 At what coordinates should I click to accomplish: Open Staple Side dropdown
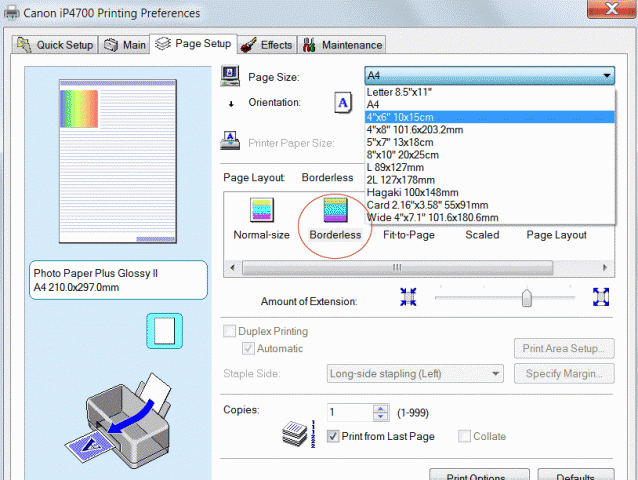pyautogui.click(x=415, y=374)
